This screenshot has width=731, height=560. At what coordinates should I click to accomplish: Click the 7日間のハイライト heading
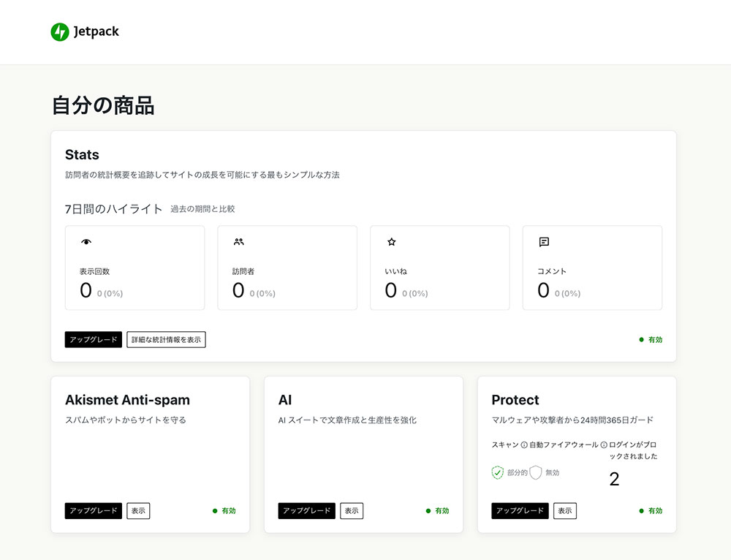(x=113, y=209)
